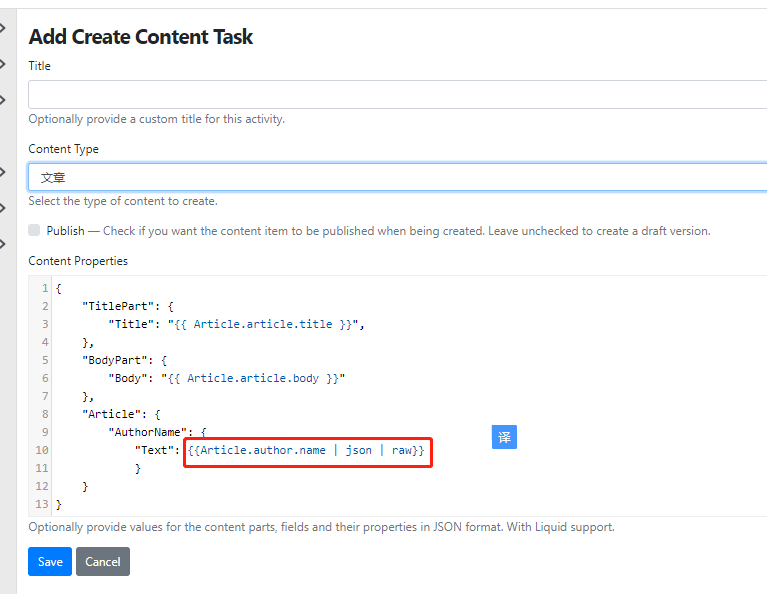Click the Cancel button

pyautogui.click(x=103, y=561)
